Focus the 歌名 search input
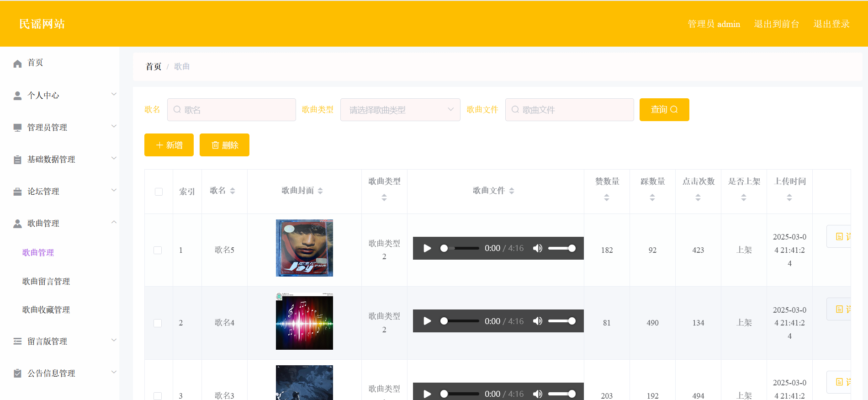This screenshot has width=868, height=400. [232, 110]
